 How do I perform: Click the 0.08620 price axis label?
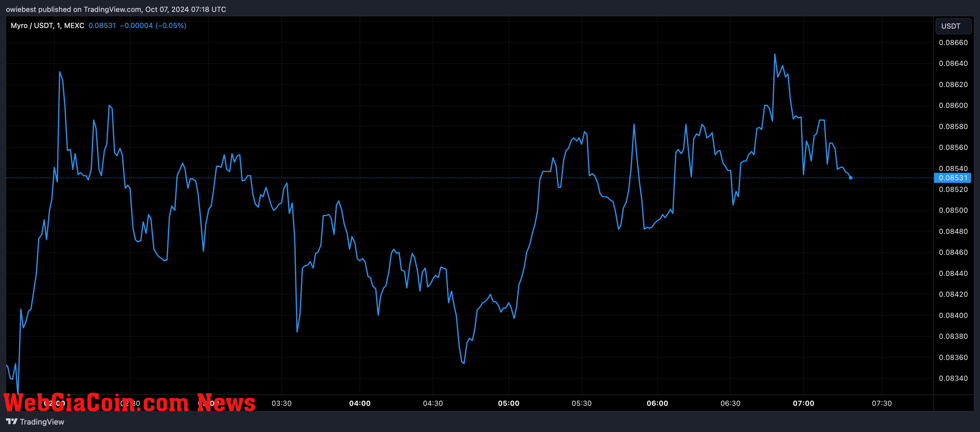pyautogui.click(x=953, y=84)
